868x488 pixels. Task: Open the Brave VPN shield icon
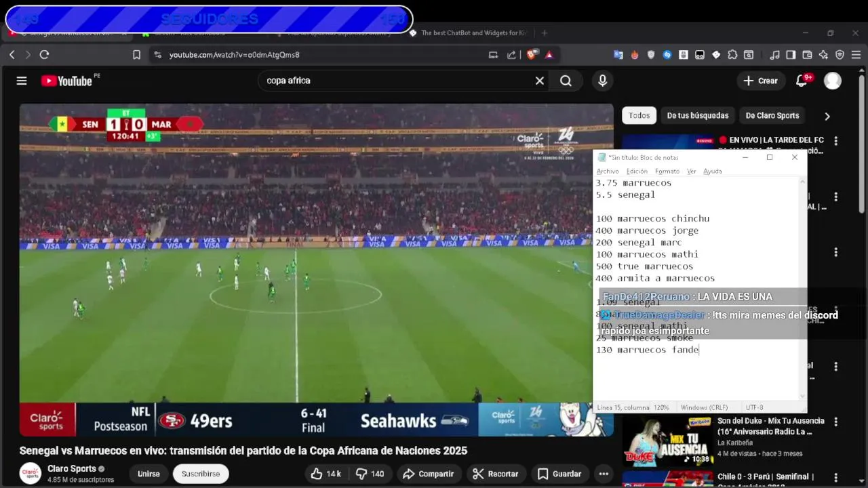(840, 55)
